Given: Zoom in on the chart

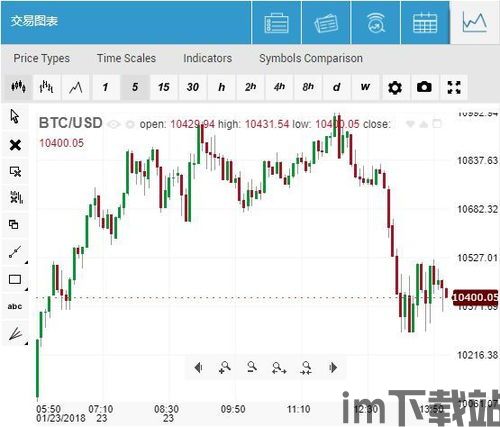Looking at the screenshot, I should click(x=225, y=367).
